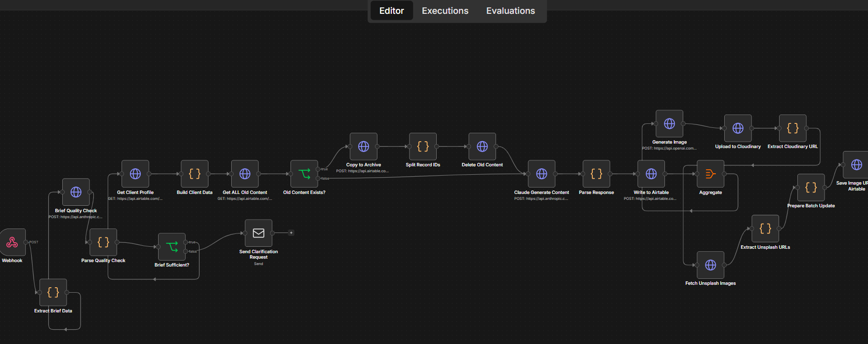868x344 pixels.
Task: Click the 'Extract Unsplash URLs' label
Action: click(x=765, y=247)
